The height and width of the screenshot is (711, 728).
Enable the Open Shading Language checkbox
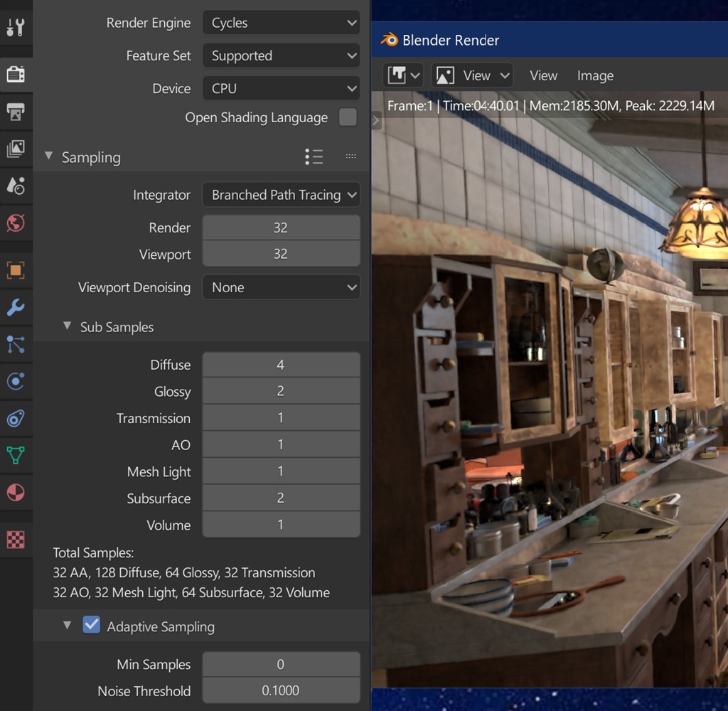tap(348, 117)
